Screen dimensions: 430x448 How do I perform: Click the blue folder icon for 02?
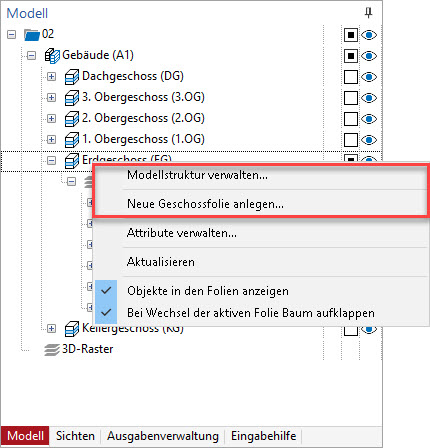pos(32,34)
